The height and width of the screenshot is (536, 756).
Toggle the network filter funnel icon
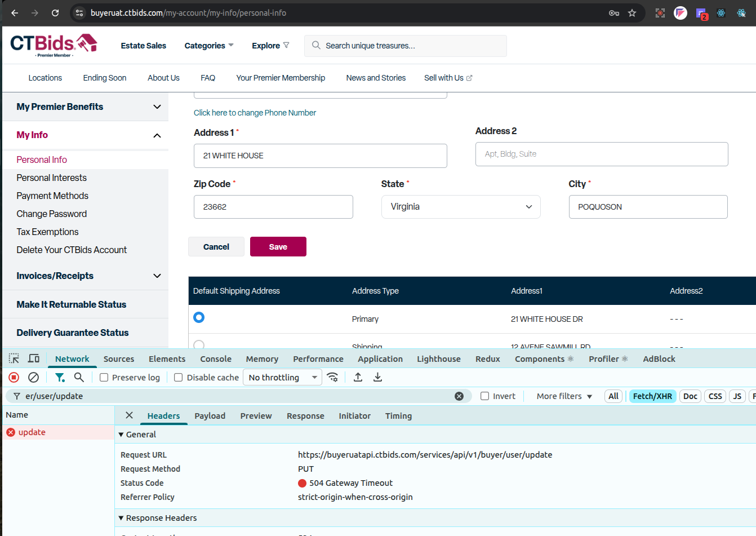(x=60, y=378)
